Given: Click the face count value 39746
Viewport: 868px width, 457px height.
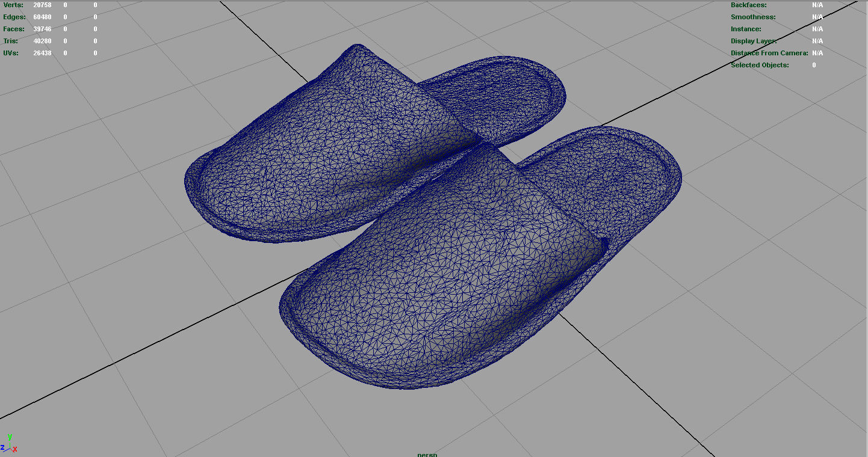Looking at the screenshot, I should pos(42,29).
